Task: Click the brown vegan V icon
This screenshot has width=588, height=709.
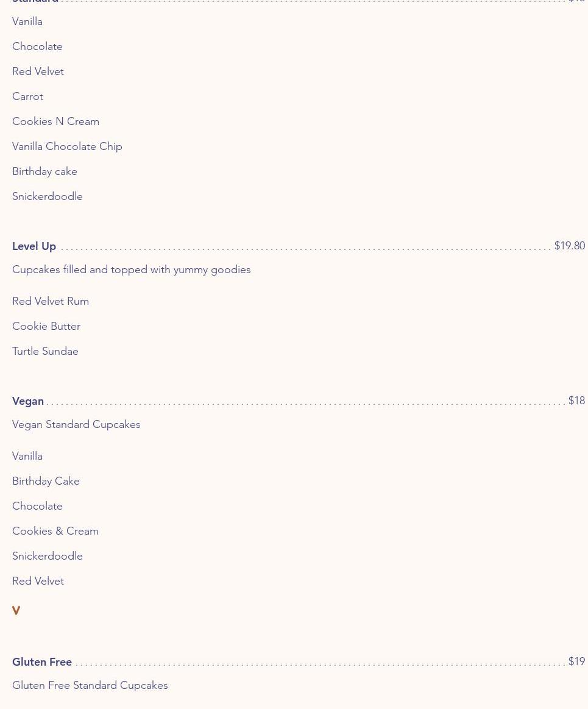Action: click(x=16, y=610)
